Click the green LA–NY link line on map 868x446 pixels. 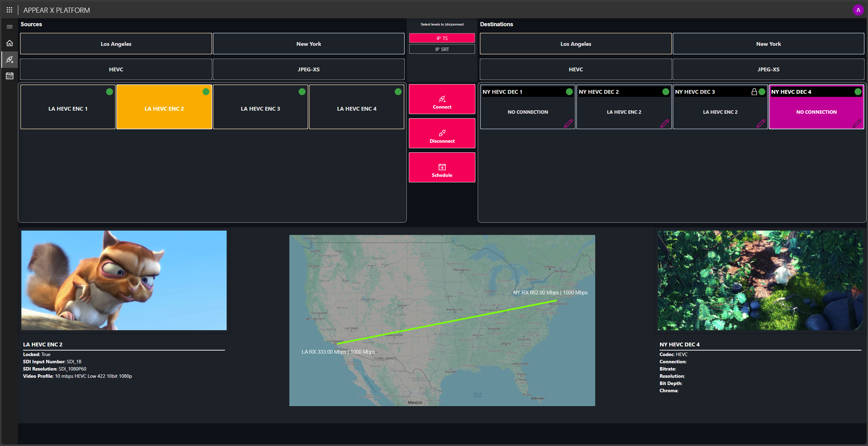click(x=447, y=322)
